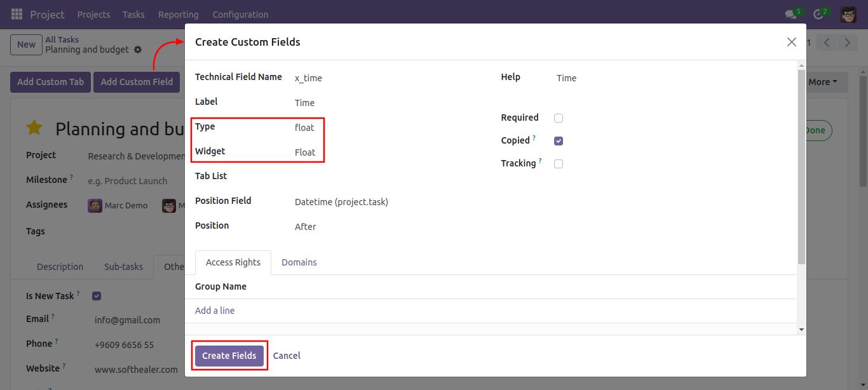Open the Sub-tasks tab

pos(123,267)
